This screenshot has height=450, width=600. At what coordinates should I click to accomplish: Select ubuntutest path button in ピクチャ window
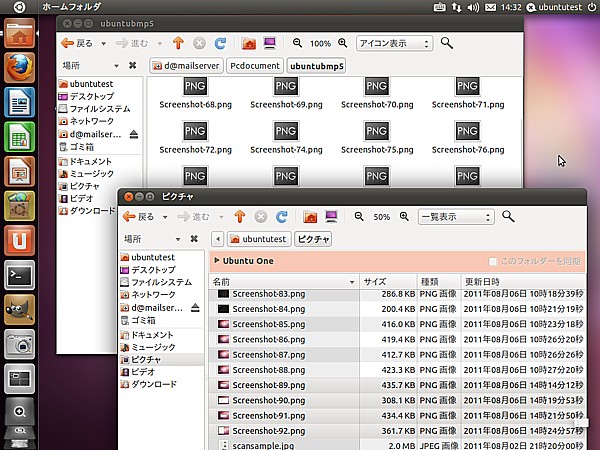259,239
